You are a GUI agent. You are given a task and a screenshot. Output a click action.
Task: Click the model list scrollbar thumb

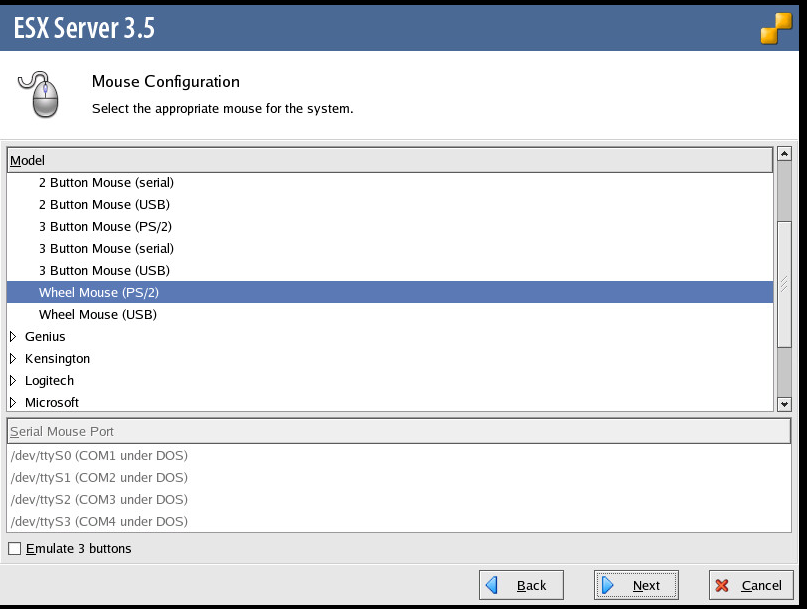click(x=784, y=282)
